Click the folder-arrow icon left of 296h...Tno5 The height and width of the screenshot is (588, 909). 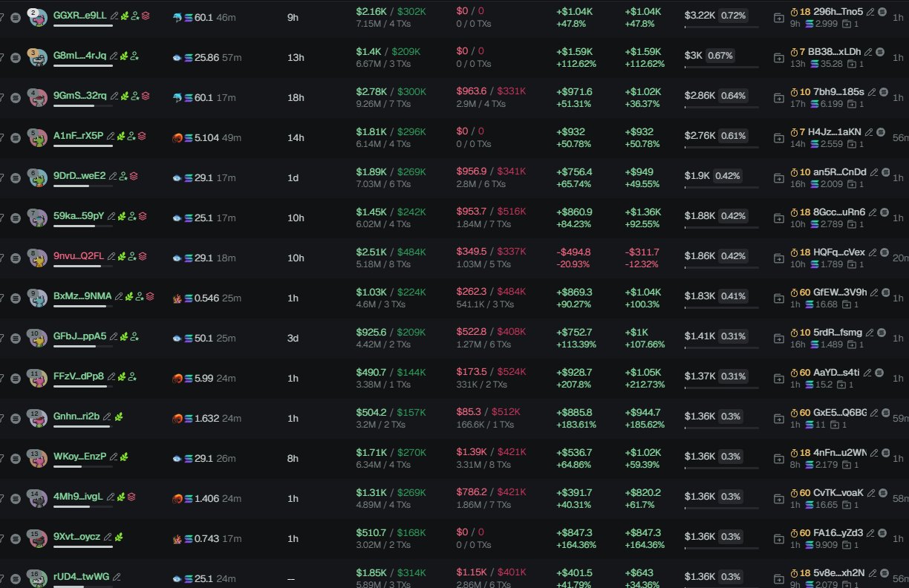tap(778, 17)
